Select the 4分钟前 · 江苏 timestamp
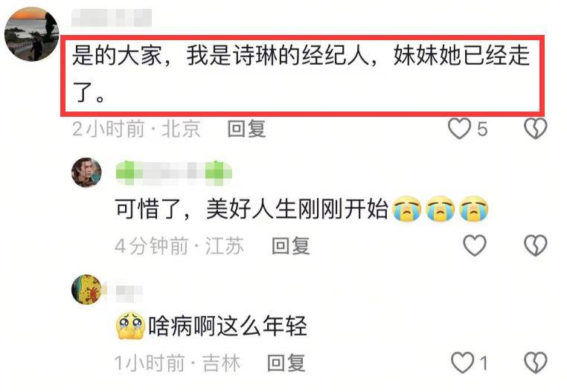 pyautogui.click(x=179, y=246)
